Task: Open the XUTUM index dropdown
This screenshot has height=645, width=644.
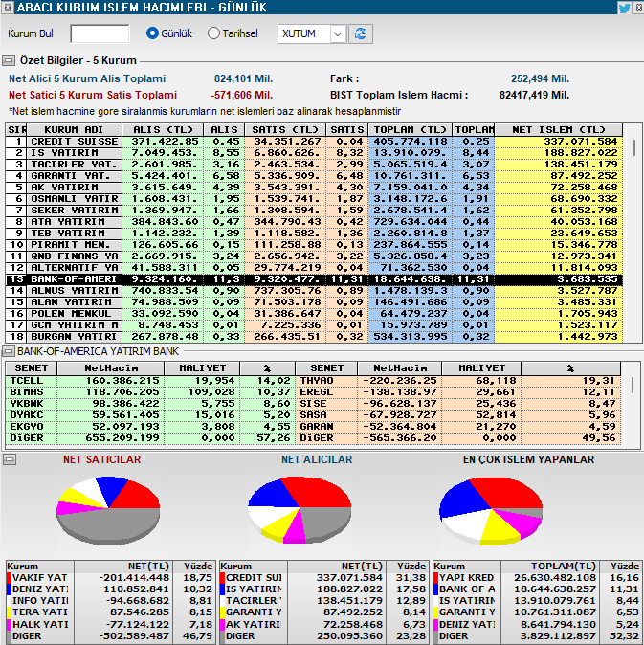Action: pyautogui.click(x=337, y=33)
